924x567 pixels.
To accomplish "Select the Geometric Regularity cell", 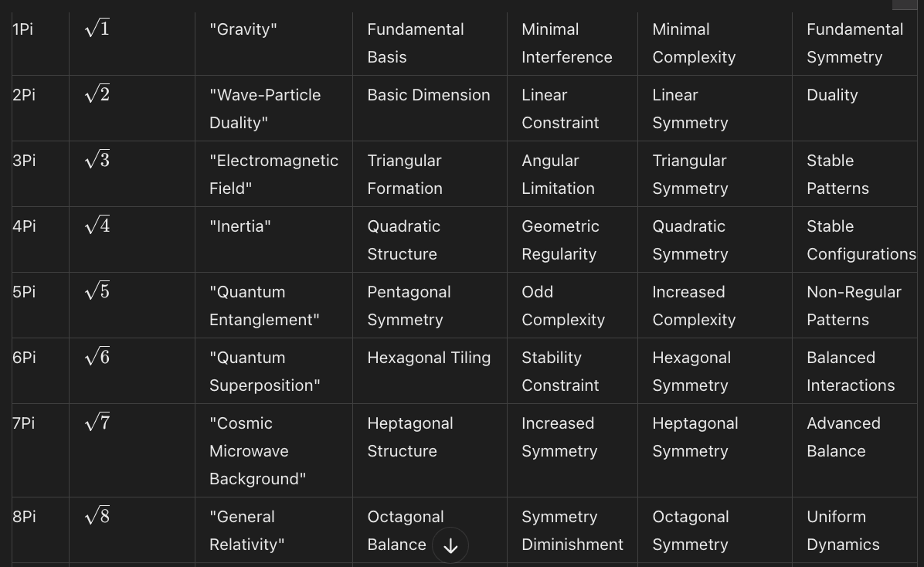I will pos(560,240).
